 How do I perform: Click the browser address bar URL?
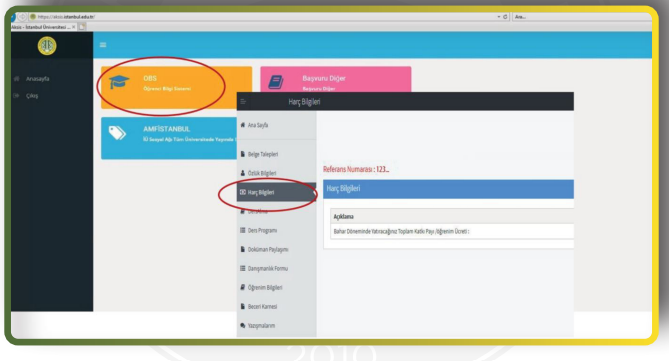pos(66,17)
